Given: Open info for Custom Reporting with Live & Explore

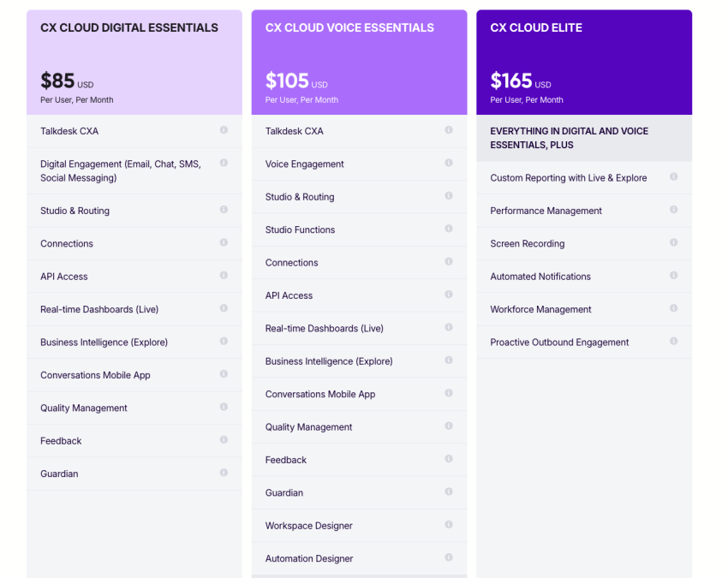Looking at the screenshot, I should 674,178.
